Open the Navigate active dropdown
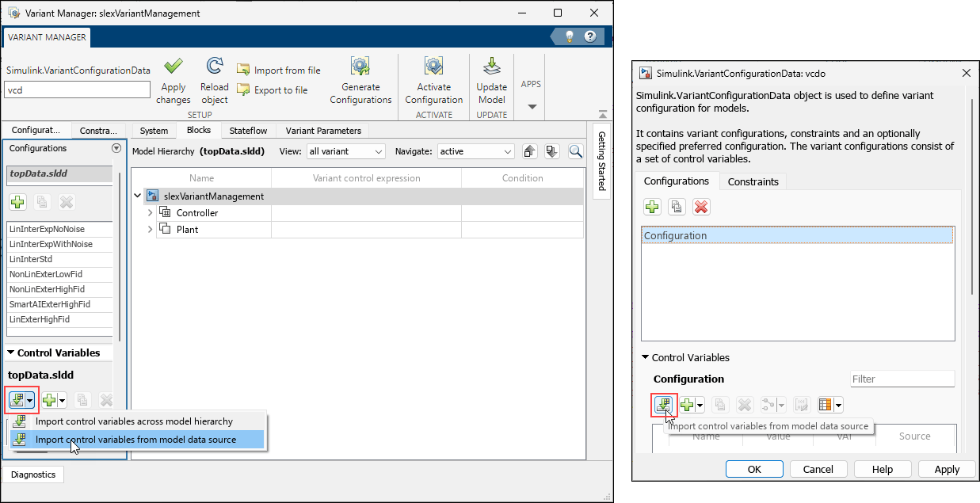Viewport: 980px width, 503px height. point(475,151)
